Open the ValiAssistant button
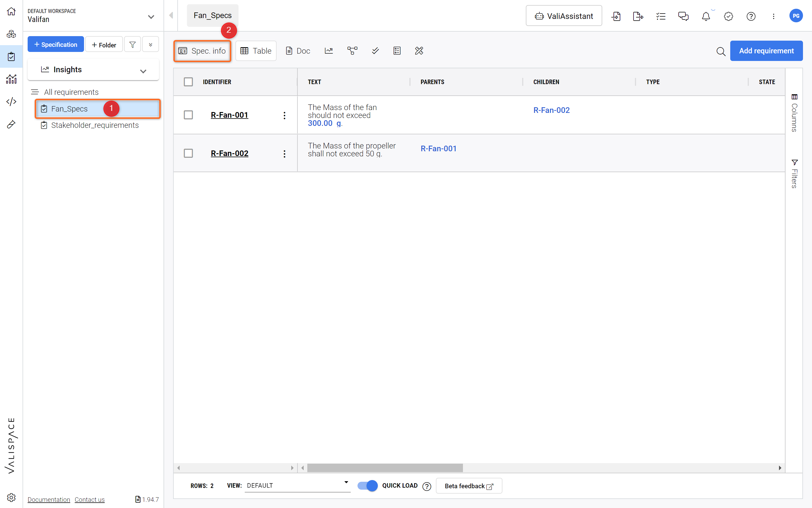This screenshot has height=508, width=812. (564, 16)
